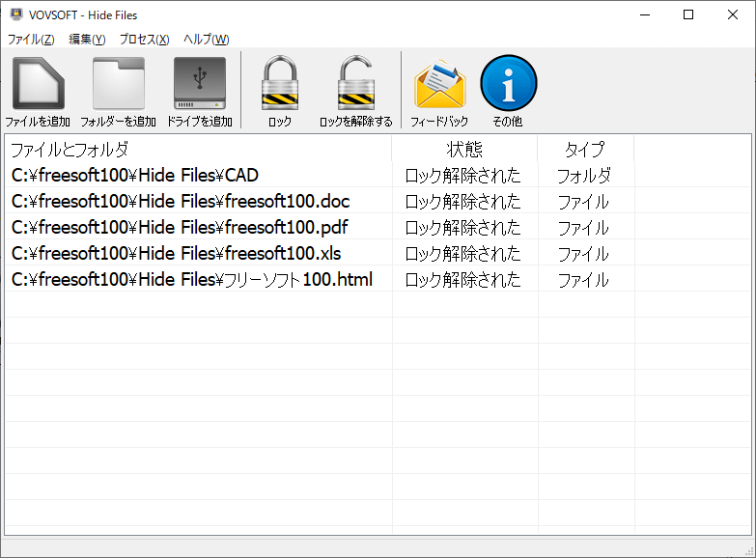Click the Add Folder (フォルダーを追加) toolbar icon
Image resolution: width=756 pixels, height=558 pixels.
click(119, 83)
